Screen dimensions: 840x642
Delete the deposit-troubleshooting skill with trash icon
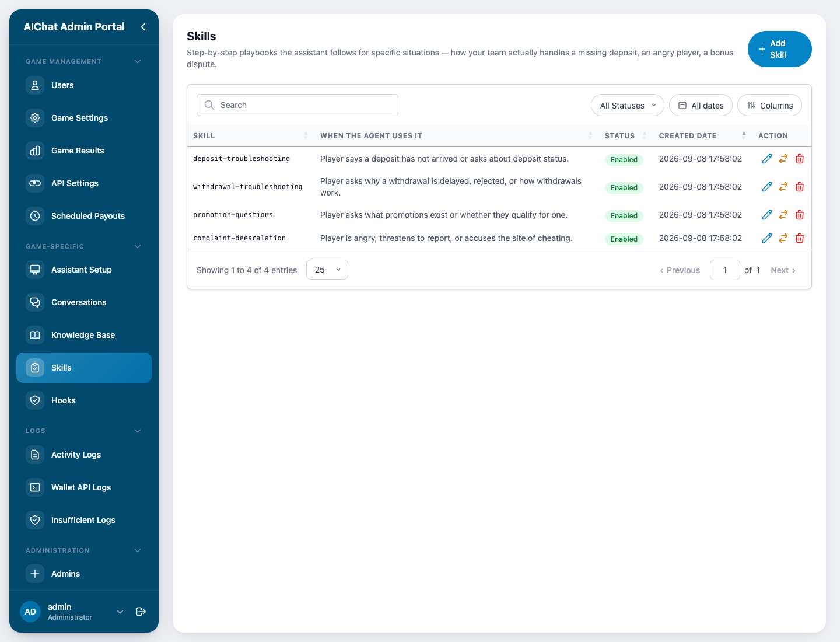pyautogui.click(x=800, y=159)
